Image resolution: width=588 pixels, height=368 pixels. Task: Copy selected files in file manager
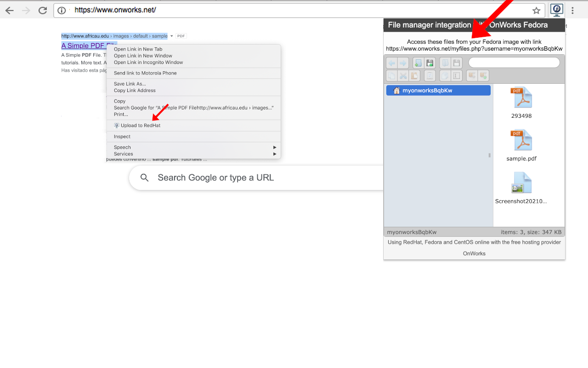pyautogui.click(x=392, y=75)
